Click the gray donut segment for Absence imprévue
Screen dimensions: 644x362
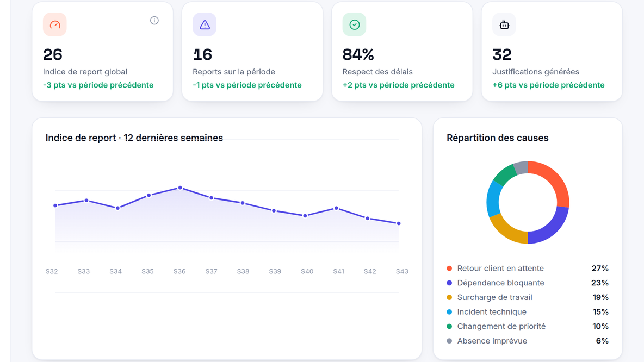[x=521, y=167]
